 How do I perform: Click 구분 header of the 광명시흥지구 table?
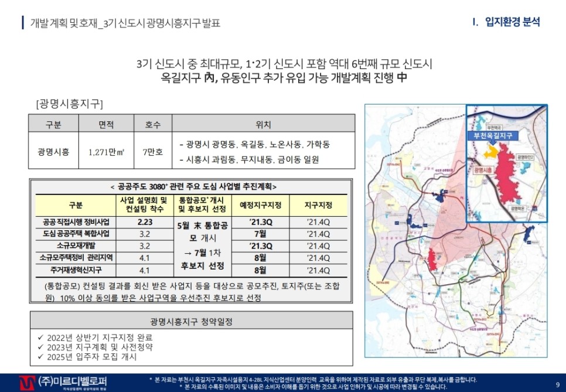coord(53,124)
